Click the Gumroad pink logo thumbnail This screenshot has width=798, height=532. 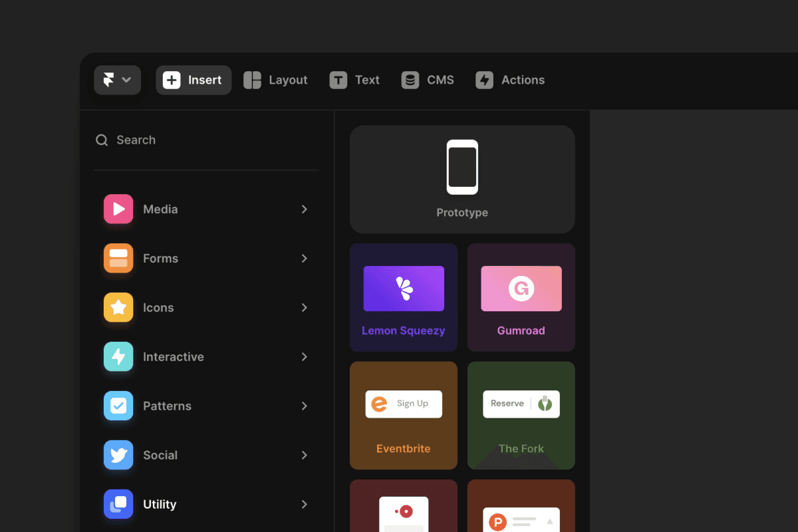pyautogui.click(x=521, y=289)
